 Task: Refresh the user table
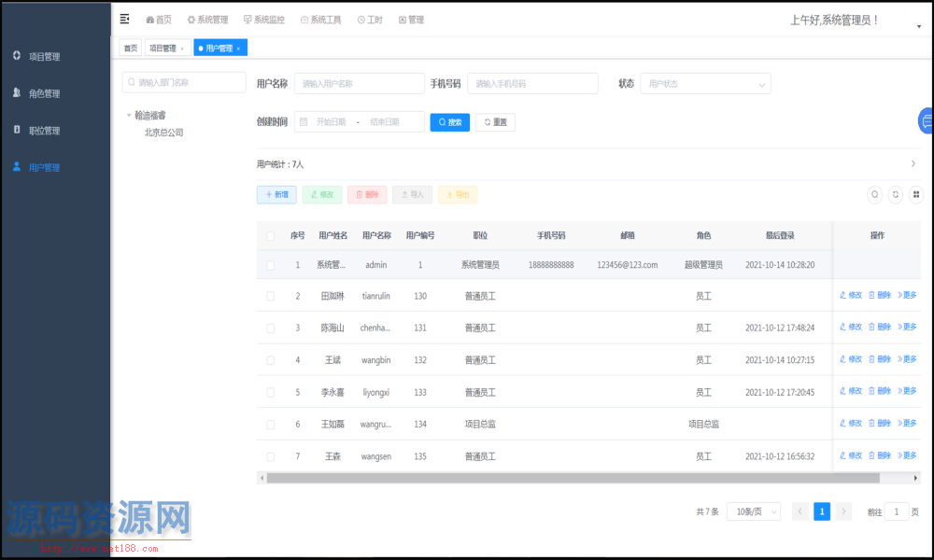896,195
